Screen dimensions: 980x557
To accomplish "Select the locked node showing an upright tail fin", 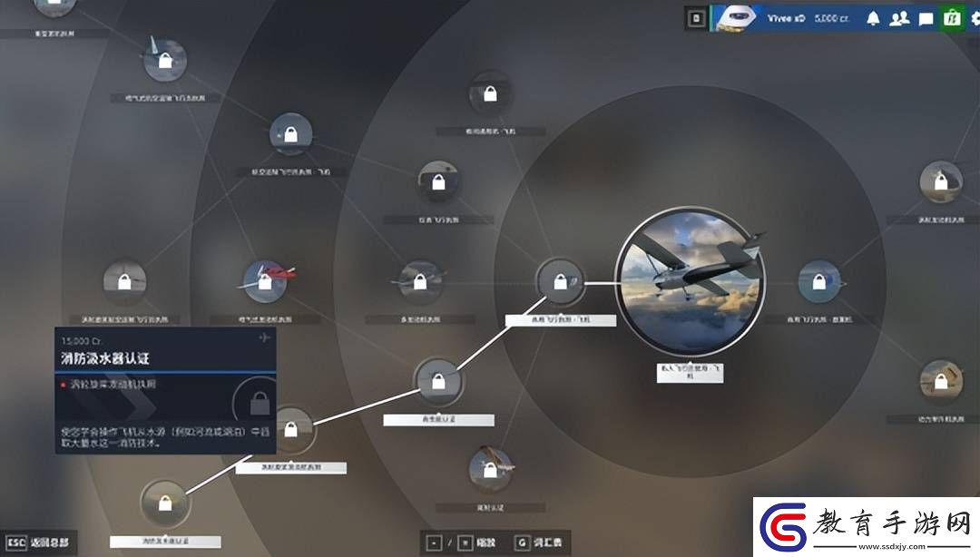I will (165, 60).
